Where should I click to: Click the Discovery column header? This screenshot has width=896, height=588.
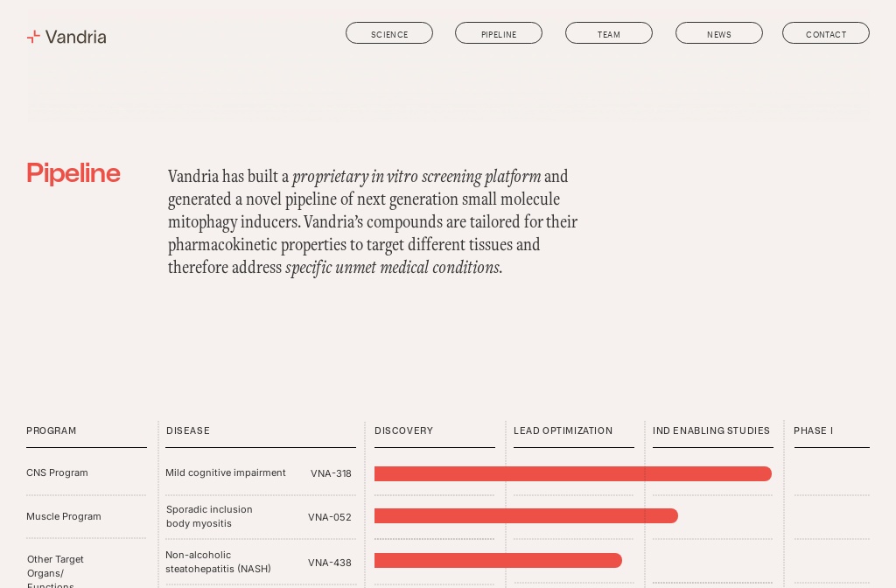[404, 430]
